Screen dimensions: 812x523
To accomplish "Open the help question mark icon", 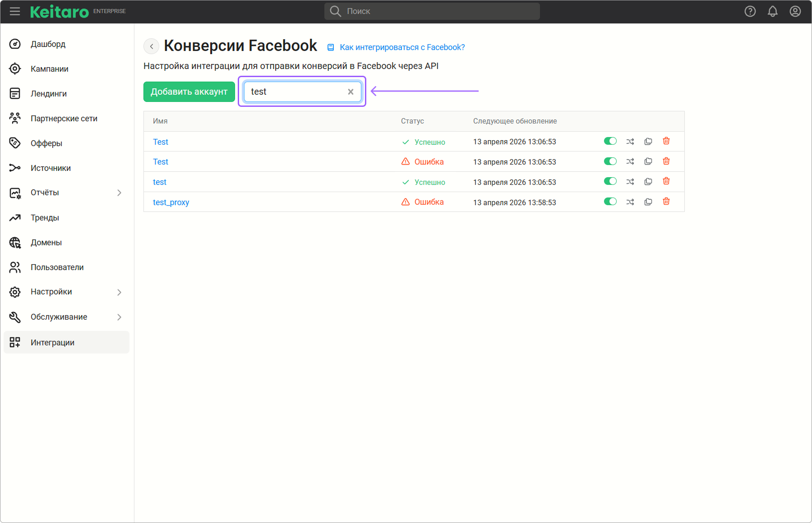I will coord(750,11).
